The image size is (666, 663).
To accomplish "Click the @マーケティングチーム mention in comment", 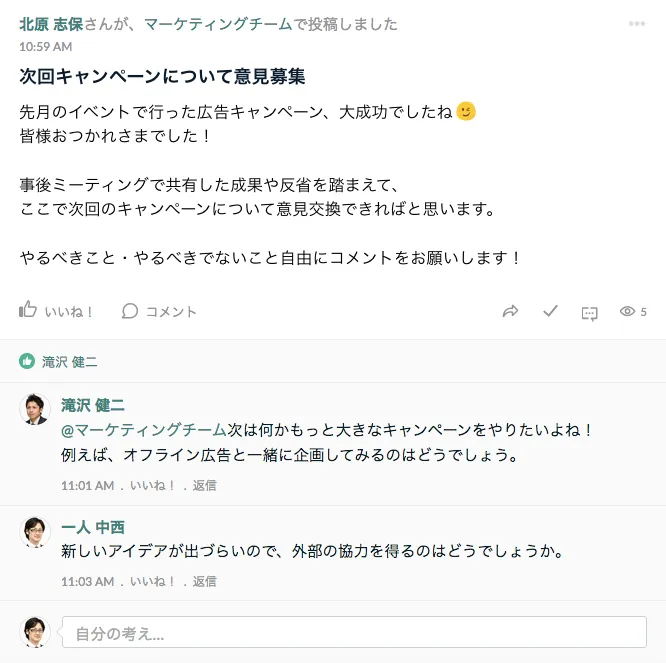I will (x=144, y=430).
